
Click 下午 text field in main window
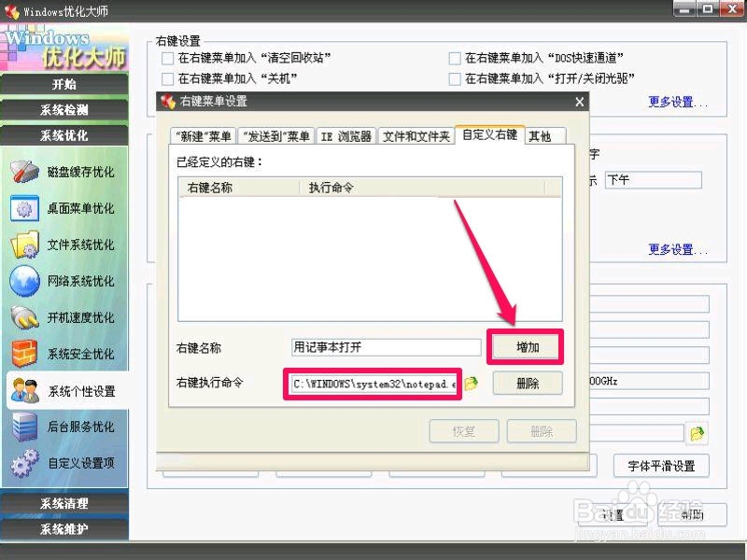(653, 180)
